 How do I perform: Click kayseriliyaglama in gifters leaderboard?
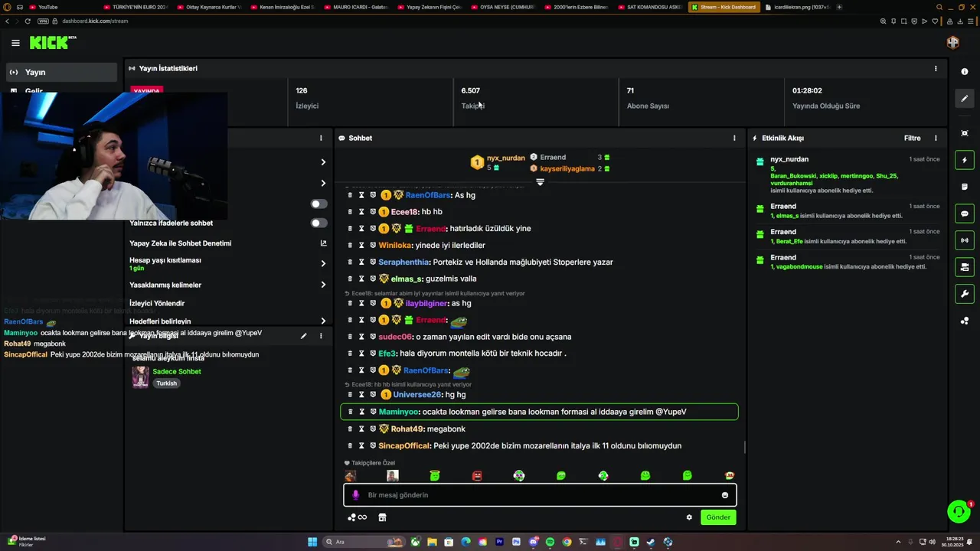(x=567, y=168)
